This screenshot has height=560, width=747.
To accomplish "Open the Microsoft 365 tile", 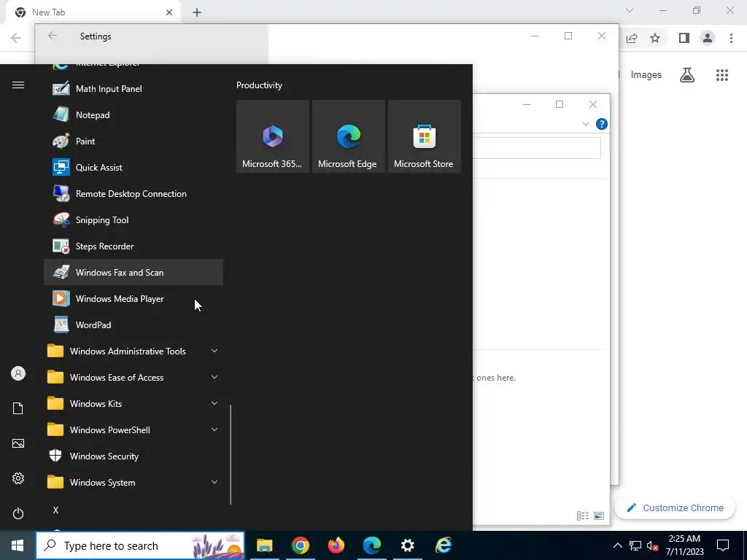I will [273, 136].
